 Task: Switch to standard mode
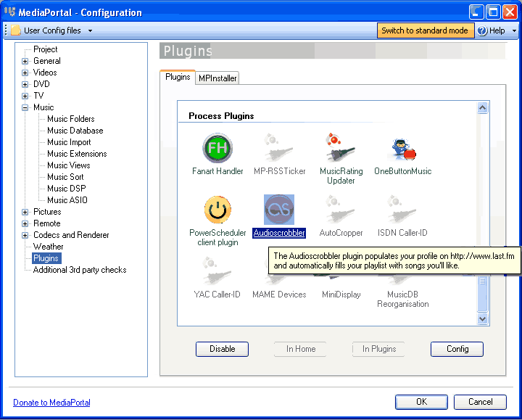pyautogui.click(x=425, y=30)
